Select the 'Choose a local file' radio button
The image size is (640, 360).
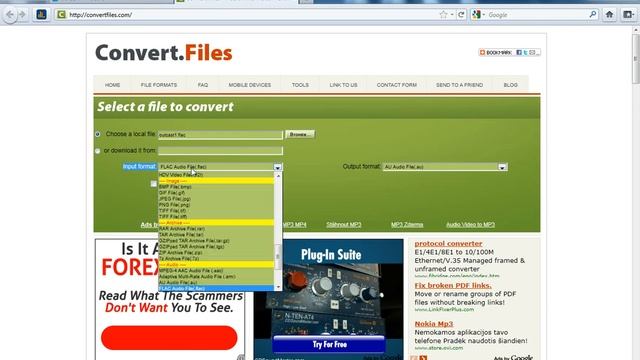(x=98, y=134)
